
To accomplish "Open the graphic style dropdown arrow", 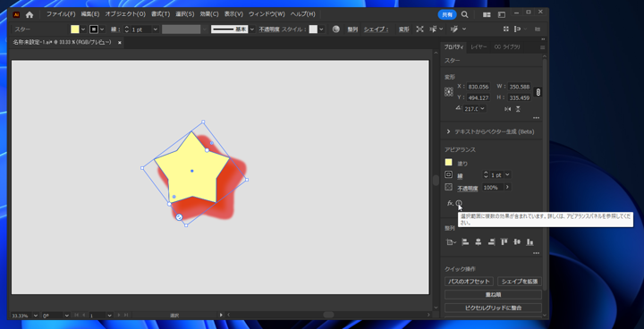I will 321,30.
